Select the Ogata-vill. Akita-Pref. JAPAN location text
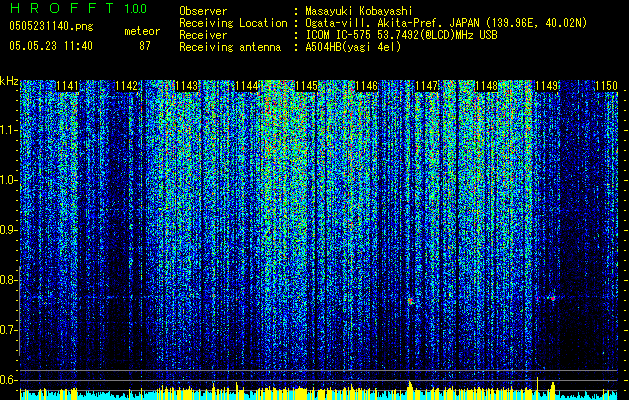This screenshot has height=400, width=629. [x=446, y=23]
